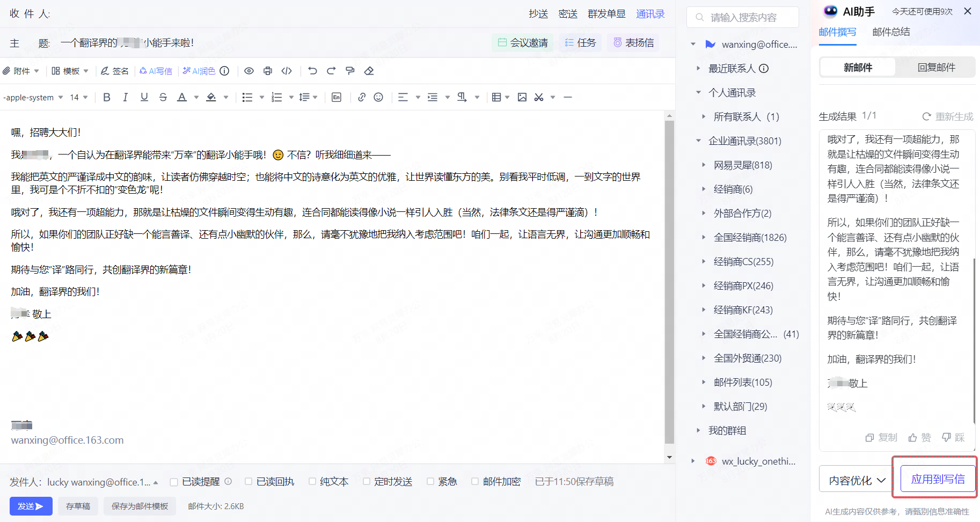Insert a table using table icon
Viewport: 980px width, 522px height.
coord(496,97)
